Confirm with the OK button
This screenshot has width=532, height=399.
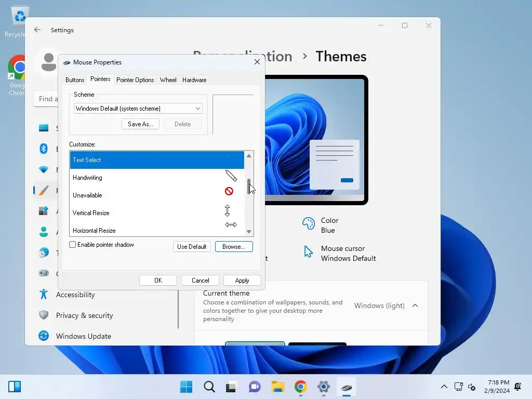(158, 280)
